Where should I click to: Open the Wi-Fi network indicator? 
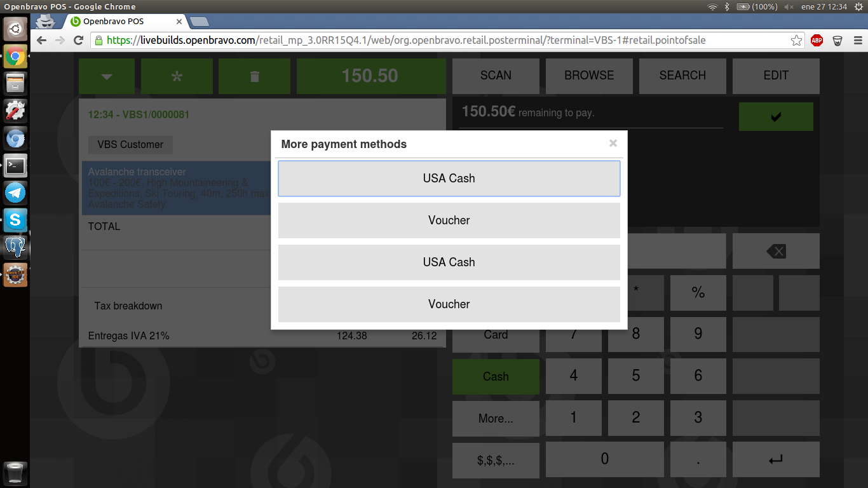[712, 6]
